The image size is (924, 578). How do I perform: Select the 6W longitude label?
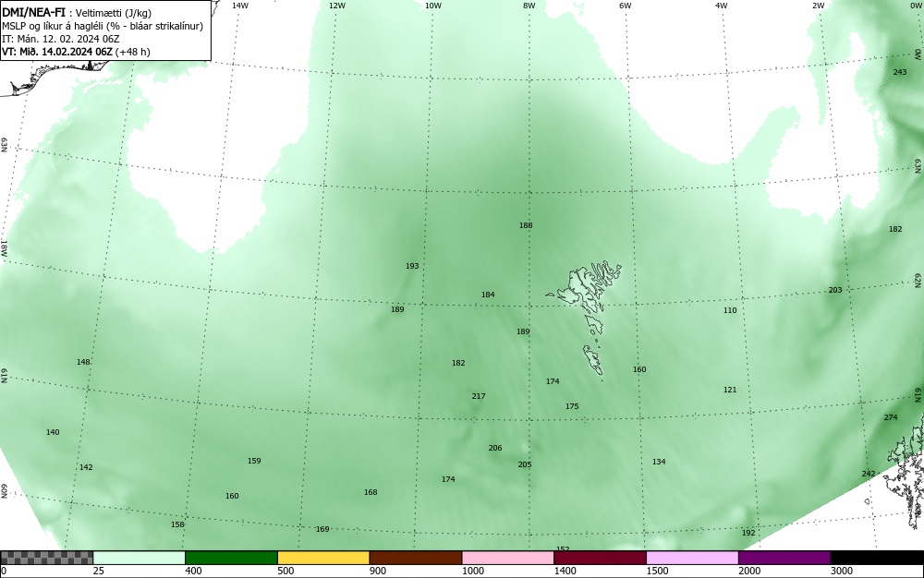click(626, 6)
